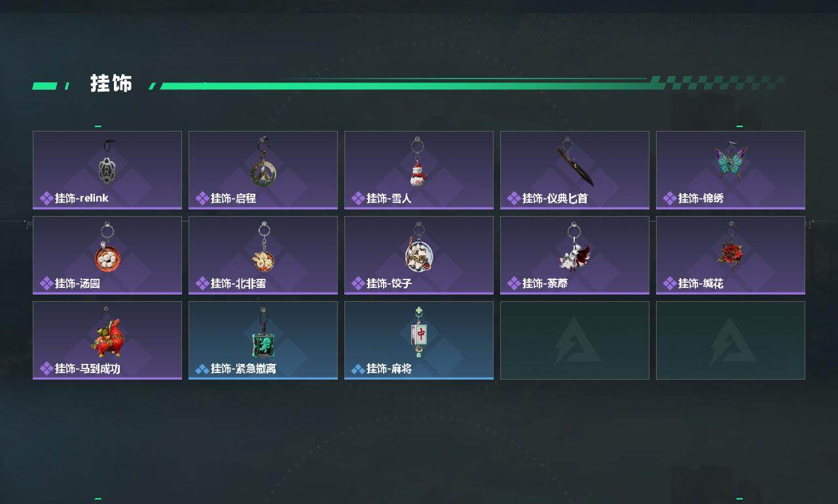Select the tangyuan bowl charm 挂饰-汤圆

(107, 248)
